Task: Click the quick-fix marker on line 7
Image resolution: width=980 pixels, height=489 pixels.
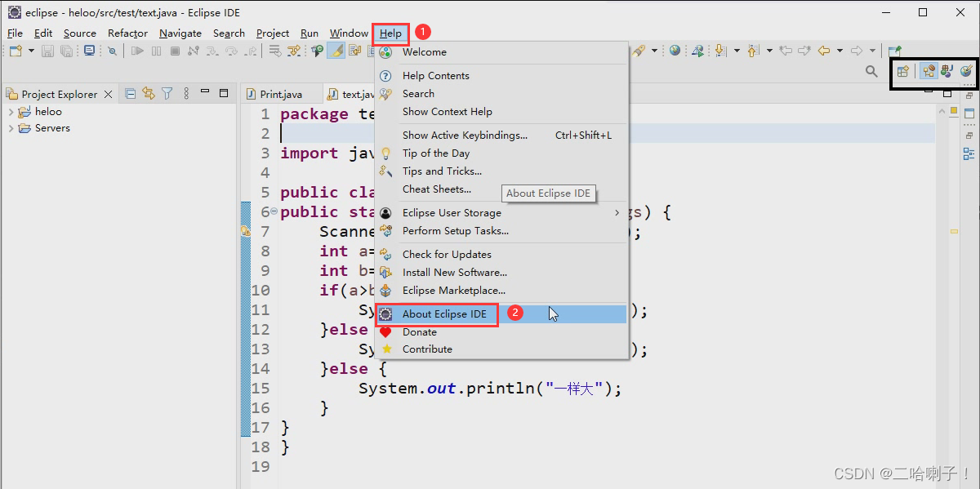Action: pos(246,232)
